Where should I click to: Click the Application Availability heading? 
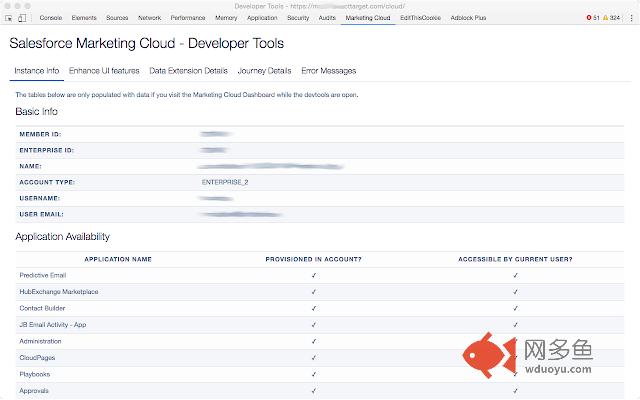point(62,237)
